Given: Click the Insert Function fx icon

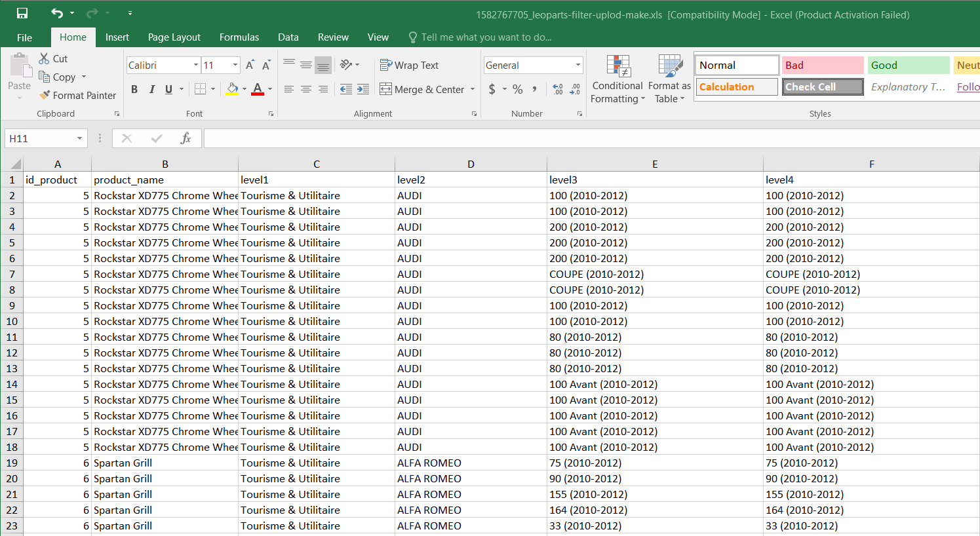Looking at the screenshot, I should [186, 138].
